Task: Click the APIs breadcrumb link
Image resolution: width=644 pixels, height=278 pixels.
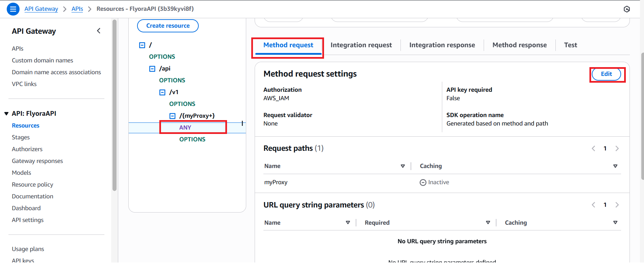Action: [x=77, y=9]
